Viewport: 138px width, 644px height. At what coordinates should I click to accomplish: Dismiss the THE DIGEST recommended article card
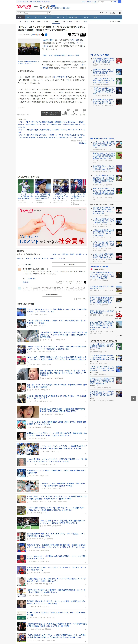(50, 203)
